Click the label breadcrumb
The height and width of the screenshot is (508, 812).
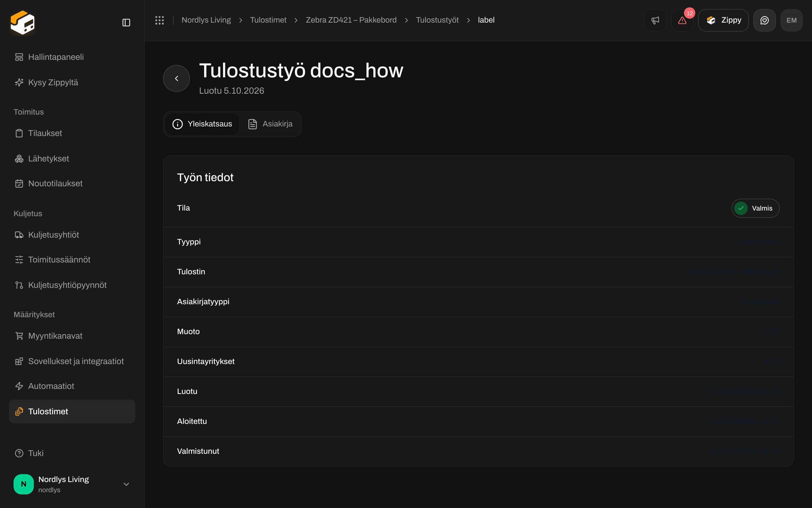(486, 20)
